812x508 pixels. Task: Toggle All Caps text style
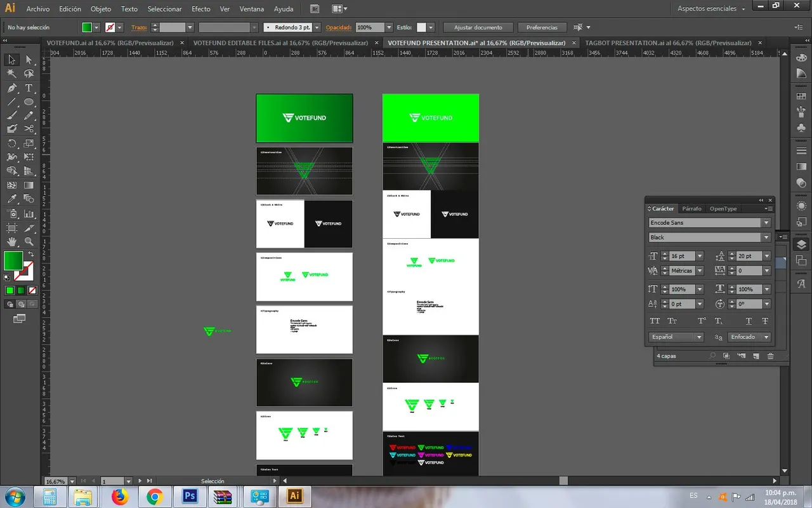click(x=655, y=321)
